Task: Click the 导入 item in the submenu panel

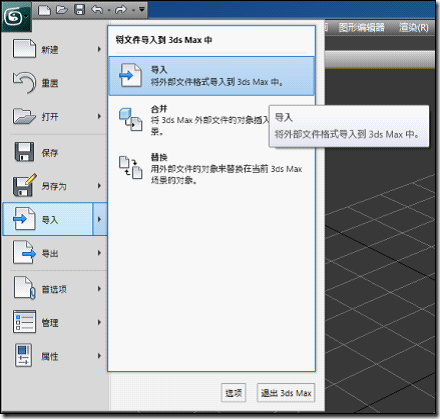Action: 211,76
